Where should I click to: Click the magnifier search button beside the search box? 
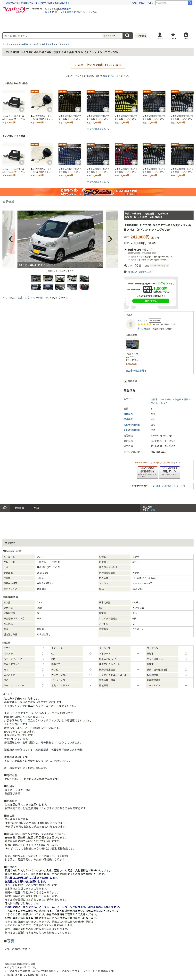[x=128, y=35]
